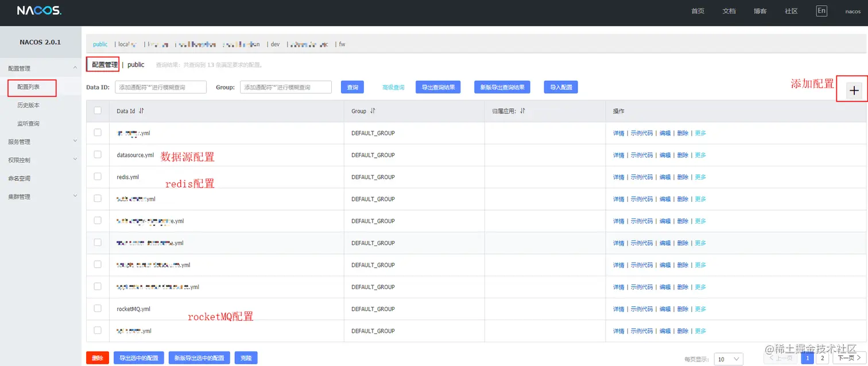Check the last row's checkbox in the table
The image size is (868, 366).
click(98, 330)
